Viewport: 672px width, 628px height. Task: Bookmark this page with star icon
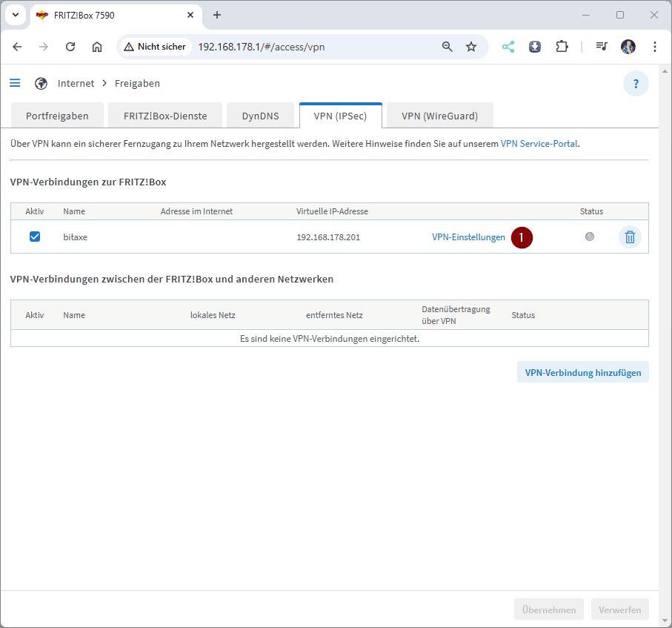click(x=471, y=47)
